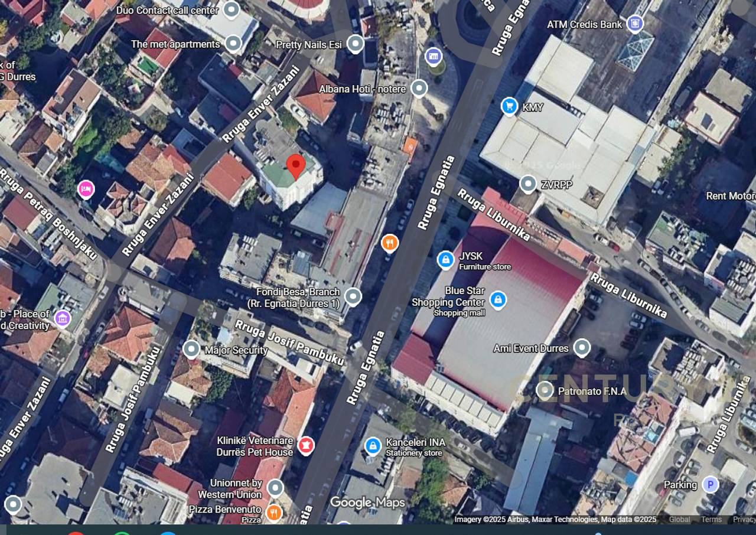Open the ATM Credis Bank marker
Viewport: 756px width, 535px height.
click(634, 24)
